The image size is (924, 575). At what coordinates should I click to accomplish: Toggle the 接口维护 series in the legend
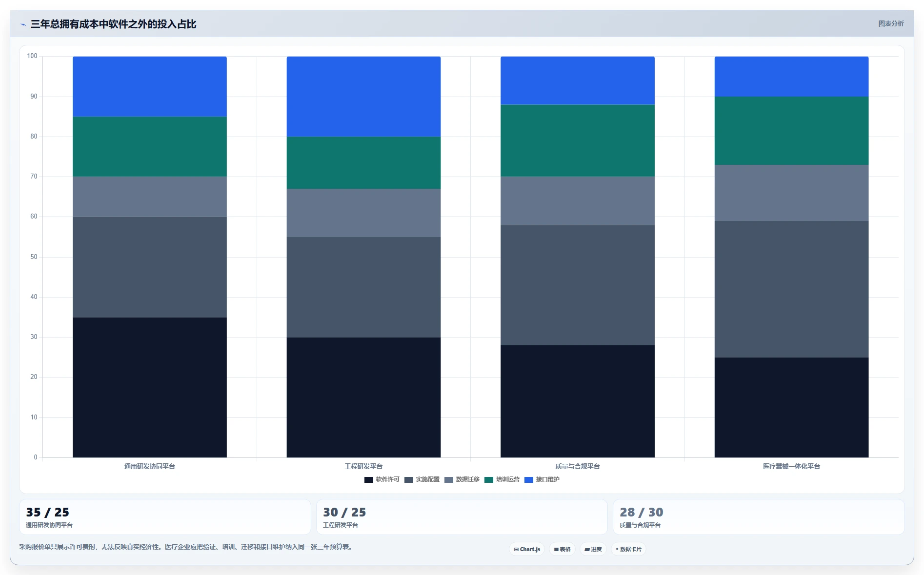(542, 479)
